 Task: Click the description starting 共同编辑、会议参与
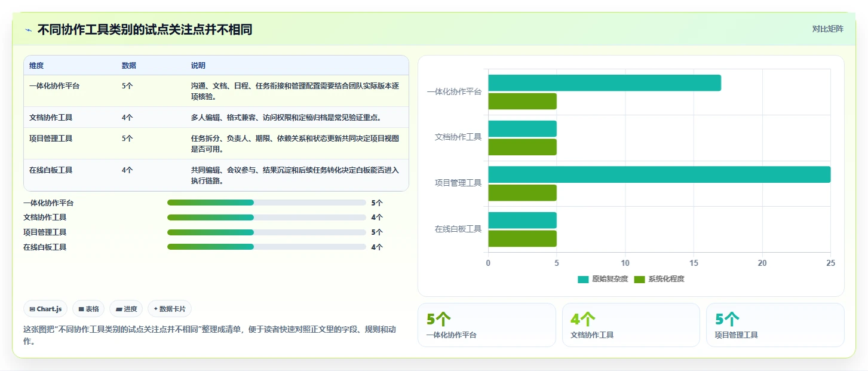pyautogui.click(x=295, y=175)
